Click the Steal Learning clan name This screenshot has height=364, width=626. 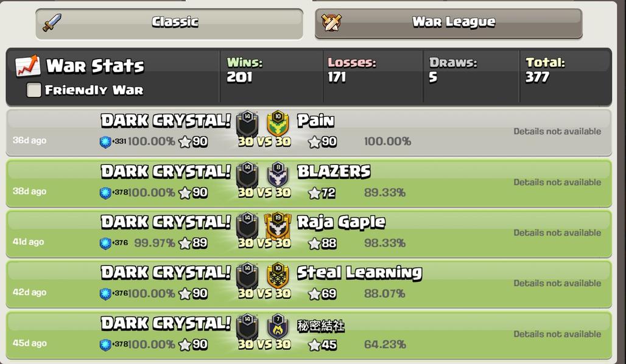pyautogui.click(x=359, y=273)
